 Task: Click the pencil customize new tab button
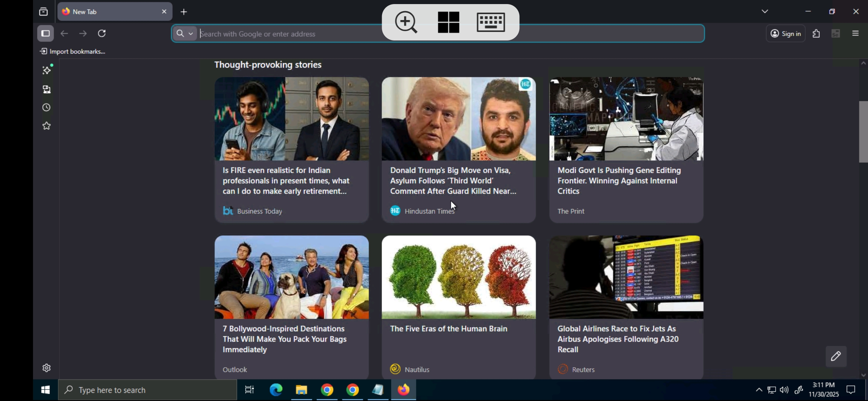(x=836, y=356)
